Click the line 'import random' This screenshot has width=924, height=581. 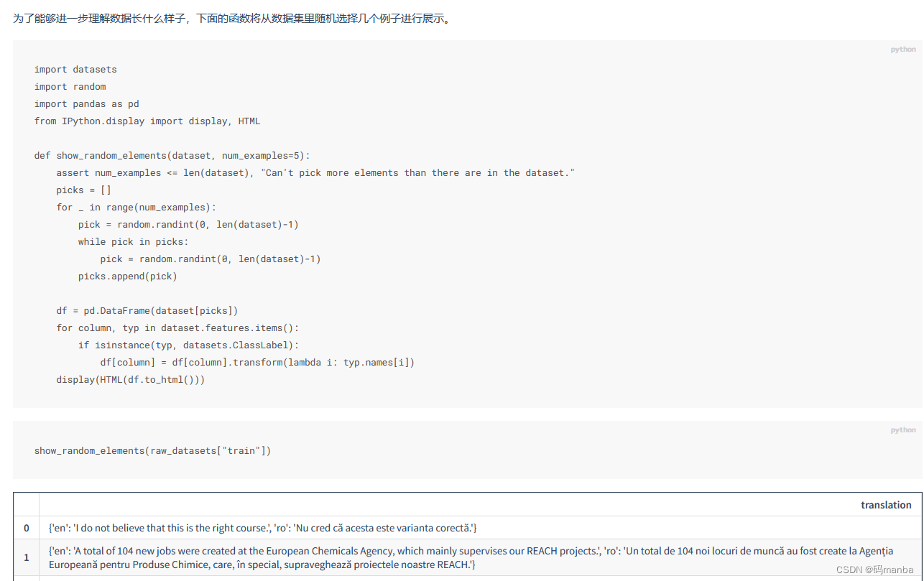coord(70,87)
